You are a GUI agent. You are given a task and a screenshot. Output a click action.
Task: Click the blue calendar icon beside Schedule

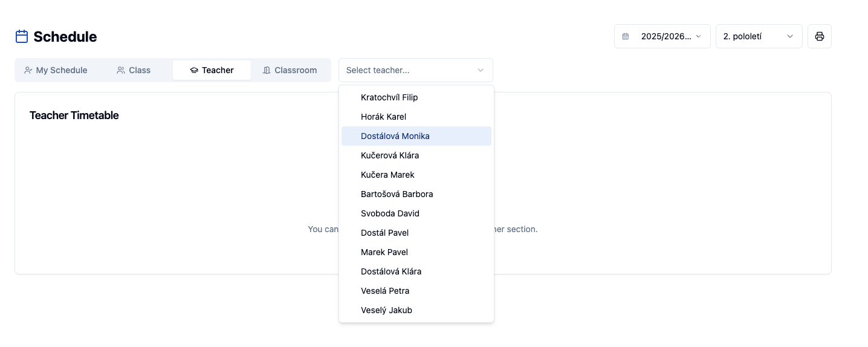(x=22, y=36)
